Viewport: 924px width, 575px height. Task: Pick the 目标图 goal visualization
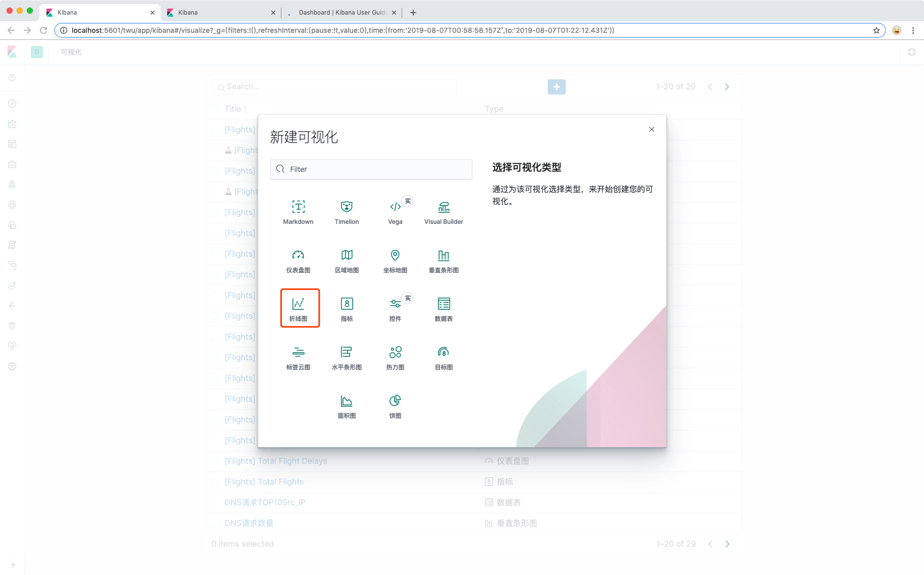click(x=444, y=358)
